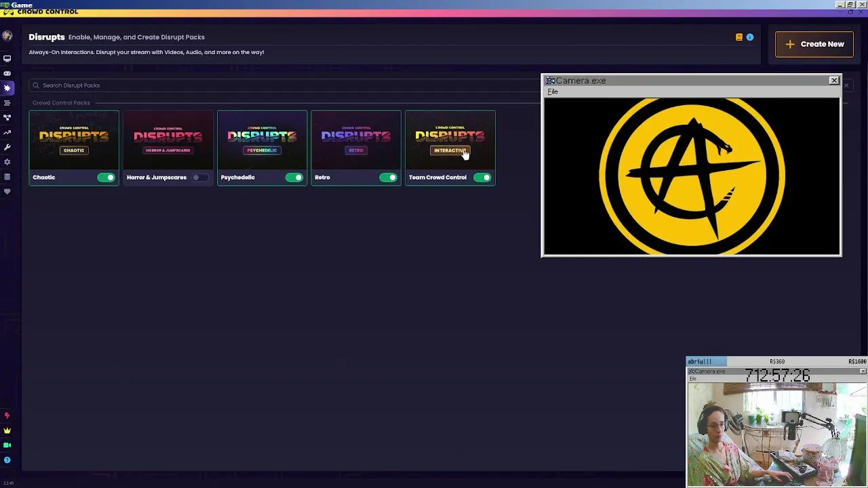Restore the Game window using restore button
Viewport: 868px width, 488px height.
850,5
